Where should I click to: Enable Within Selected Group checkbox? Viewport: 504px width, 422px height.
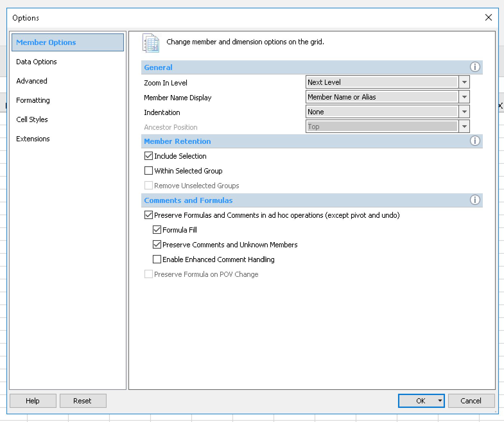pyautogui.click(x=148, y=171)
